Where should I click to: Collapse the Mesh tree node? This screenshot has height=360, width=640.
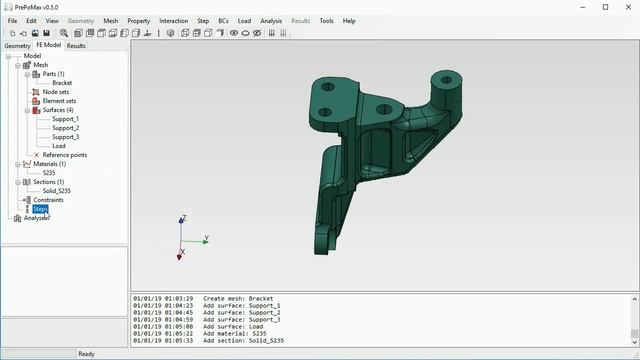click(18, 65)
